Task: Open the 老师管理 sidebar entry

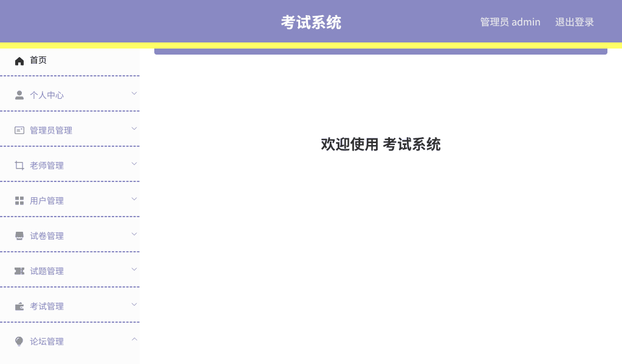Action: 47,165
